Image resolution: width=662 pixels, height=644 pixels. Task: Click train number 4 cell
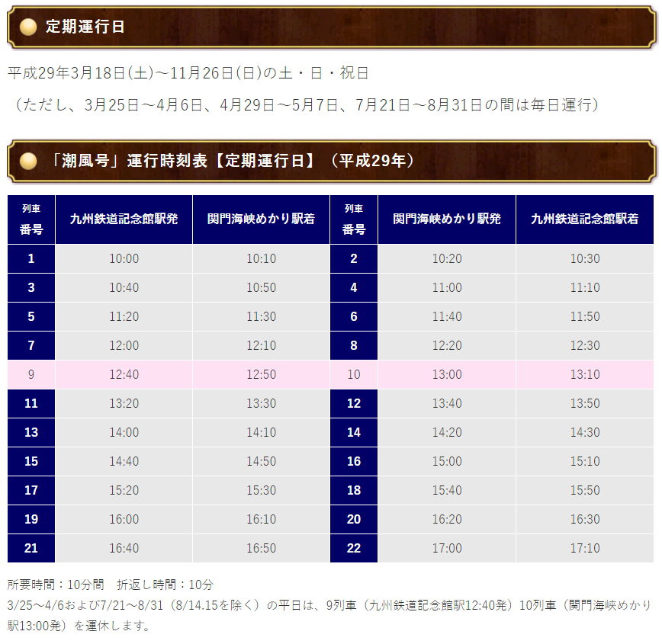click(x=354, y=287)
